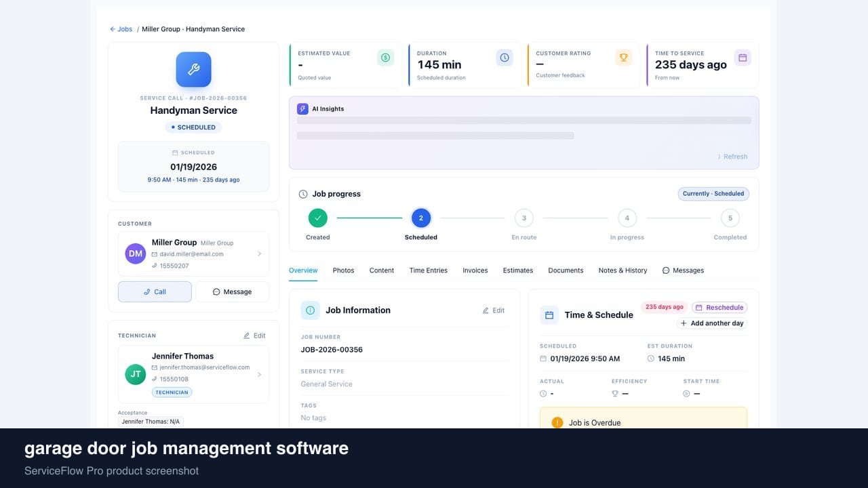
Task: Edit the Job Information section
Action: (493, 310)
